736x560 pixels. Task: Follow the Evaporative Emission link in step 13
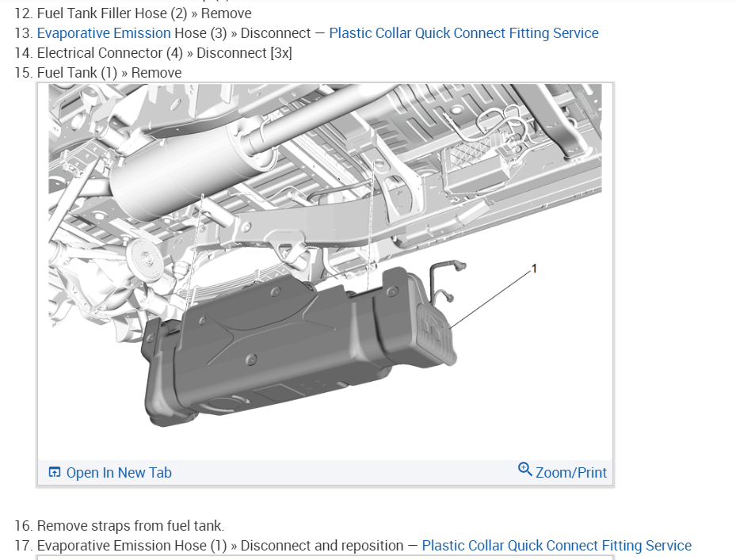(104, 33)
